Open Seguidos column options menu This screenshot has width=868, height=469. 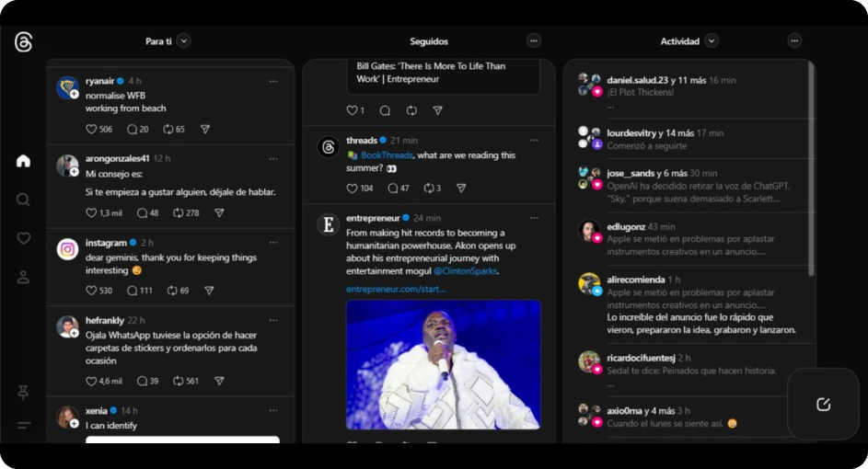(534, 41)
